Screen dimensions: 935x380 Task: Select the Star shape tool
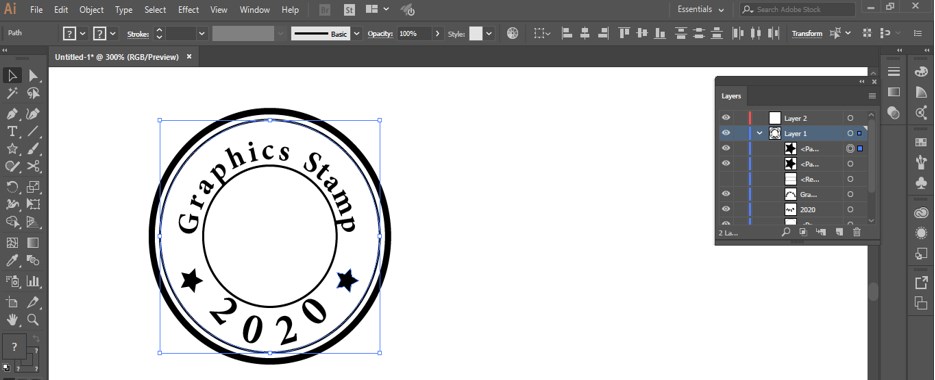pyautogui.click(x=12, y=149)
